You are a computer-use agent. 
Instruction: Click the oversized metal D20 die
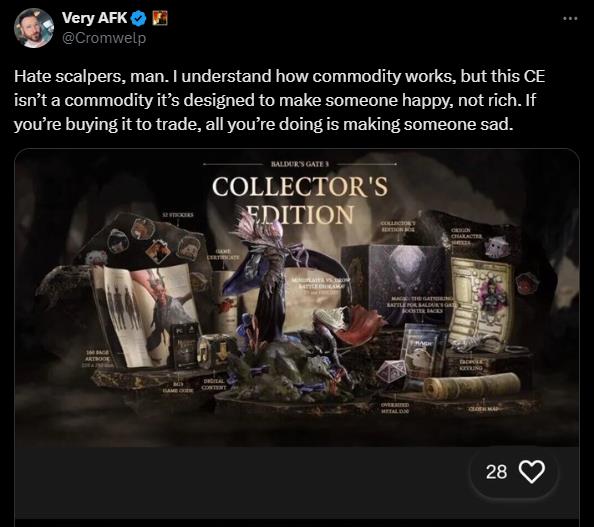point(390,371)
